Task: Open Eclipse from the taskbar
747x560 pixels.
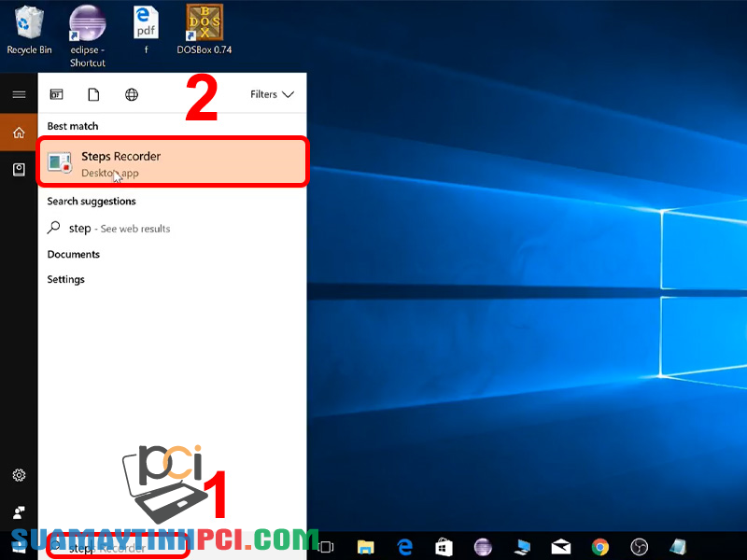Action: [483, 547]
